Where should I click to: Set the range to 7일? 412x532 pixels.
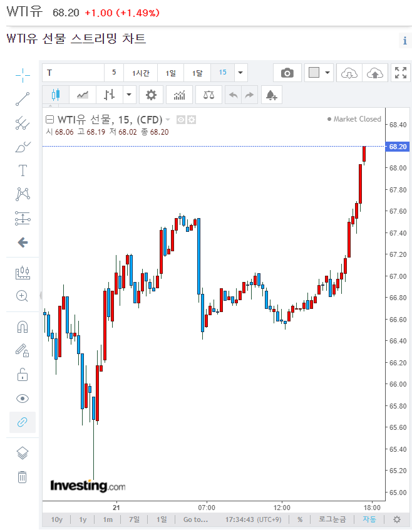(134, 519)
